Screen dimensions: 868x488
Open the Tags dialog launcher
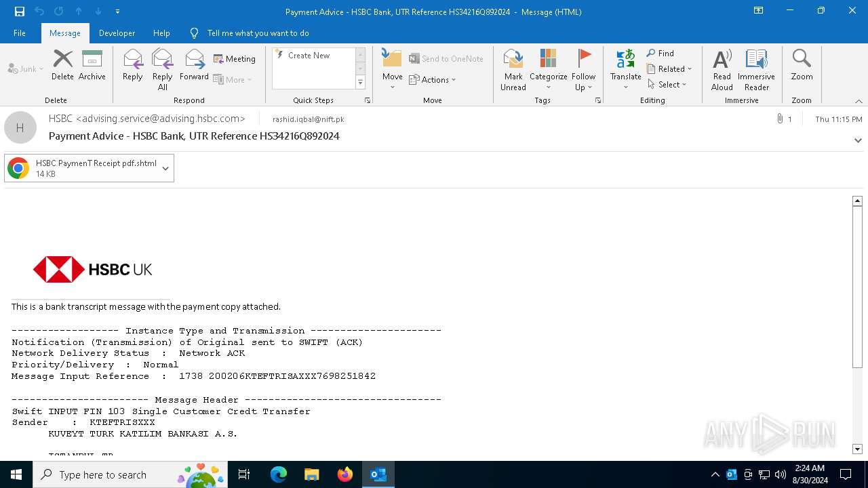[598, 100]
